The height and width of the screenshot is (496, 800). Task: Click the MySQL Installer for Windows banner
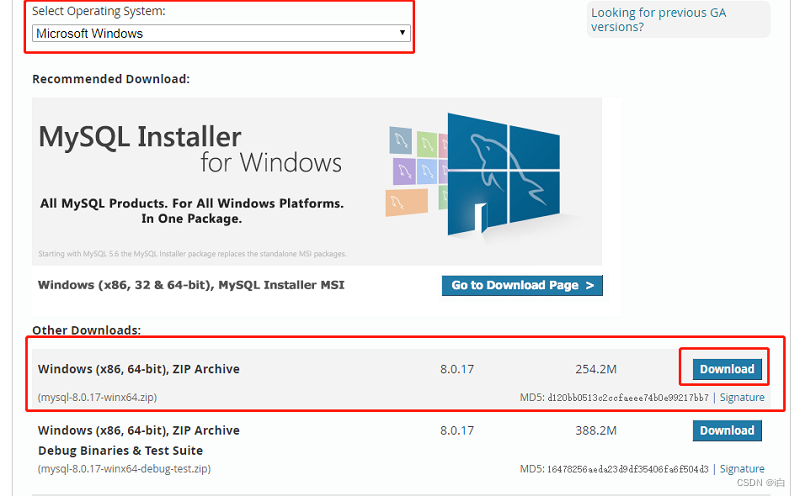tap(317, 181)
